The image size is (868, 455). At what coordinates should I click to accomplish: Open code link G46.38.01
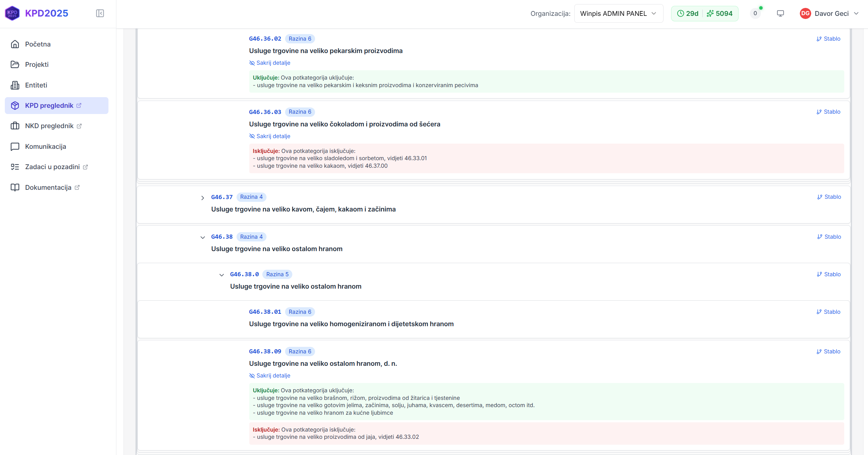pos(265,312)
